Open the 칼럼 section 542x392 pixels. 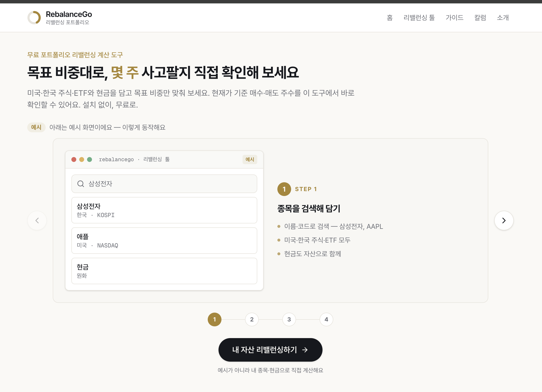point(480,18)
